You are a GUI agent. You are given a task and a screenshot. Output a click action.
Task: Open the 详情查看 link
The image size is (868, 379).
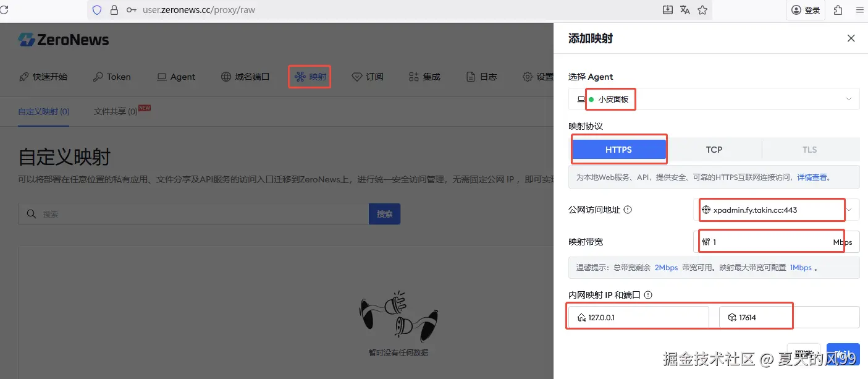pos(812,177)
